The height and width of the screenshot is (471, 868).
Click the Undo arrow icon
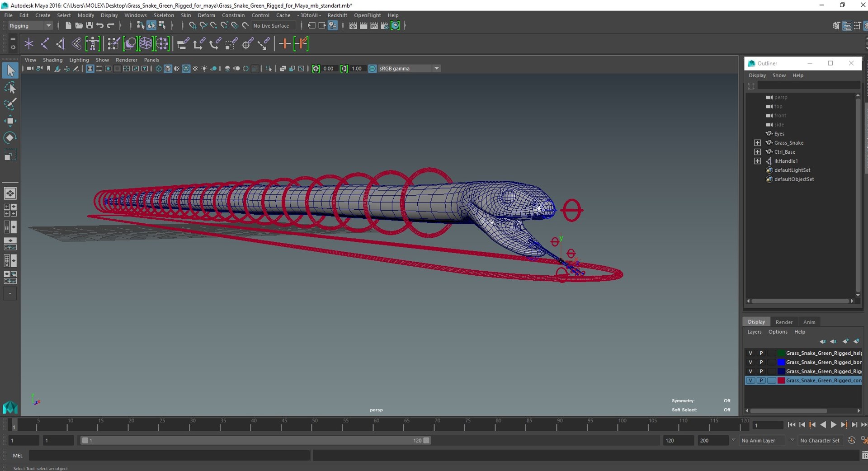(x=100, y=26)
